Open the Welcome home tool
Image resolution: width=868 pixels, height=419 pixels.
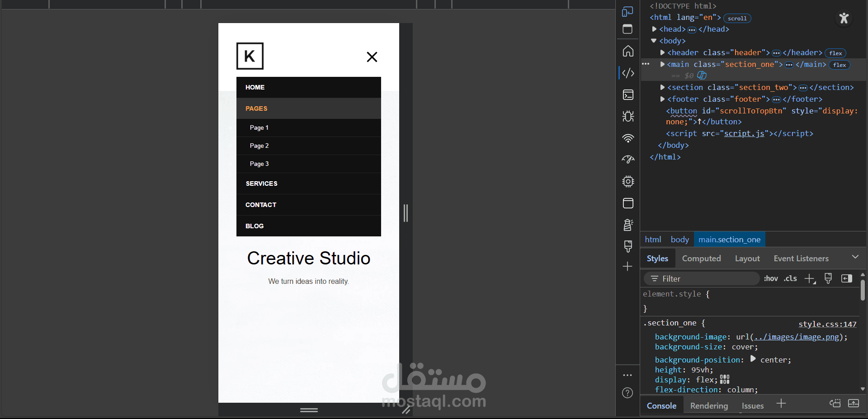(x=628, y=51)
